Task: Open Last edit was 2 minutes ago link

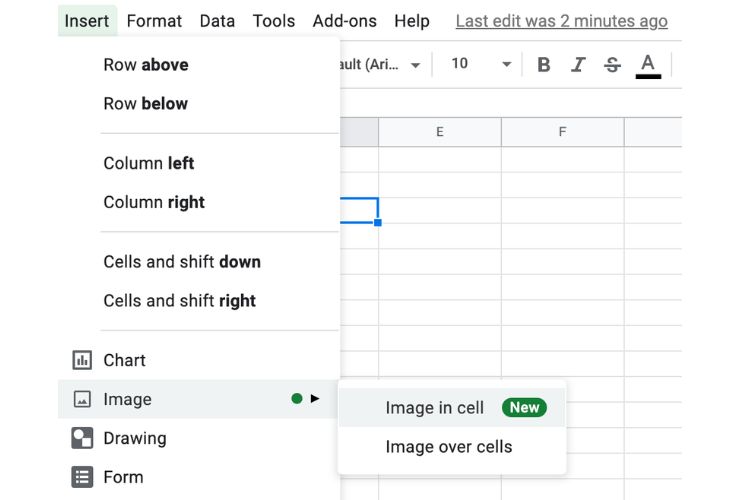Action: 562,21
